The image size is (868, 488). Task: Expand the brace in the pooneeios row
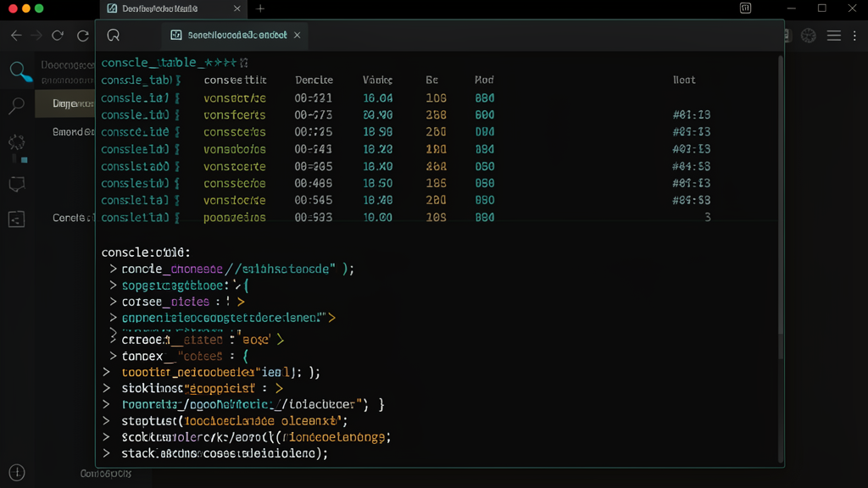pyautogui.click(x=177, y=218)
